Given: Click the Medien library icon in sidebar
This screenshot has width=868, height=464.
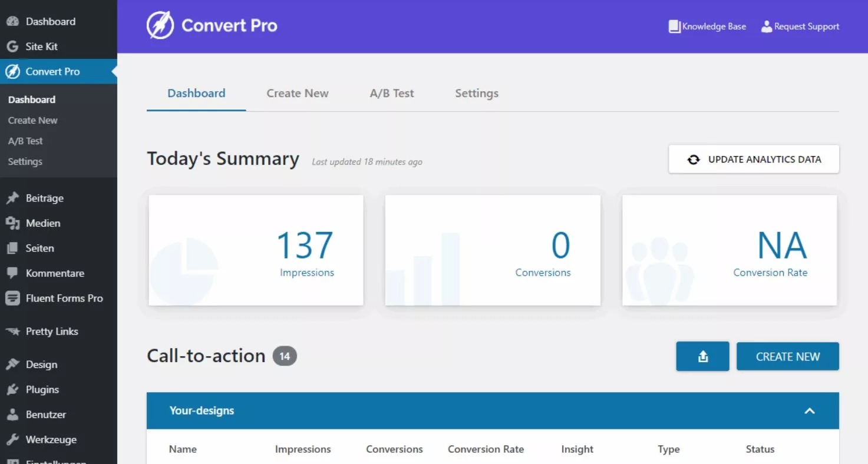Looking at the screenshot, I should click(12, 223).
